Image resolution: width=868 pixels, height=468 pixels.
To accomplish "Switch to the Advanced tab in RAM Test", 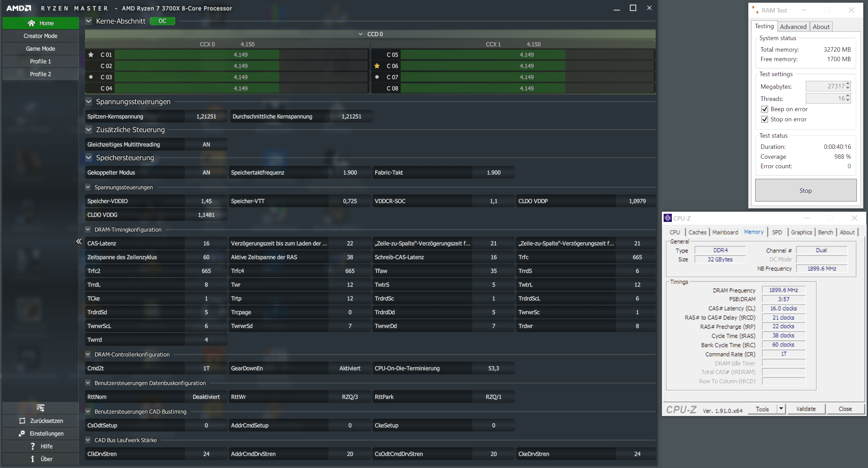I will point(793,27).
